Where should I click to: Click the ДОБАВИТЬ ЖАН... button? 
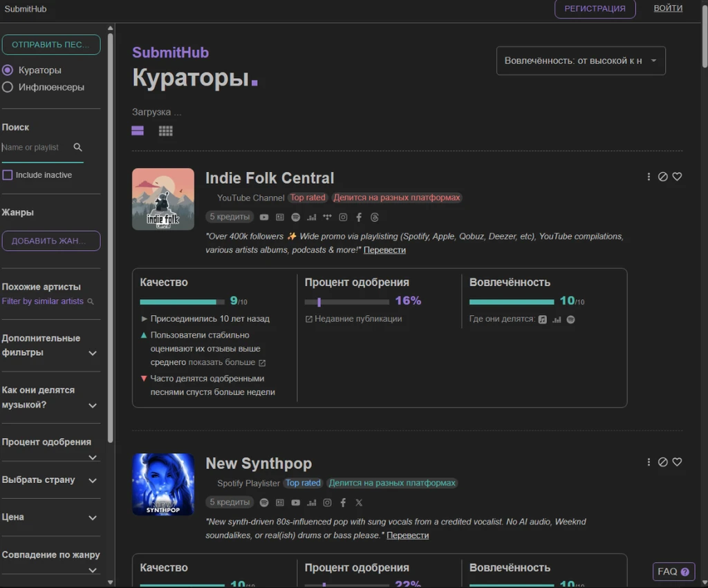point(51,241)
